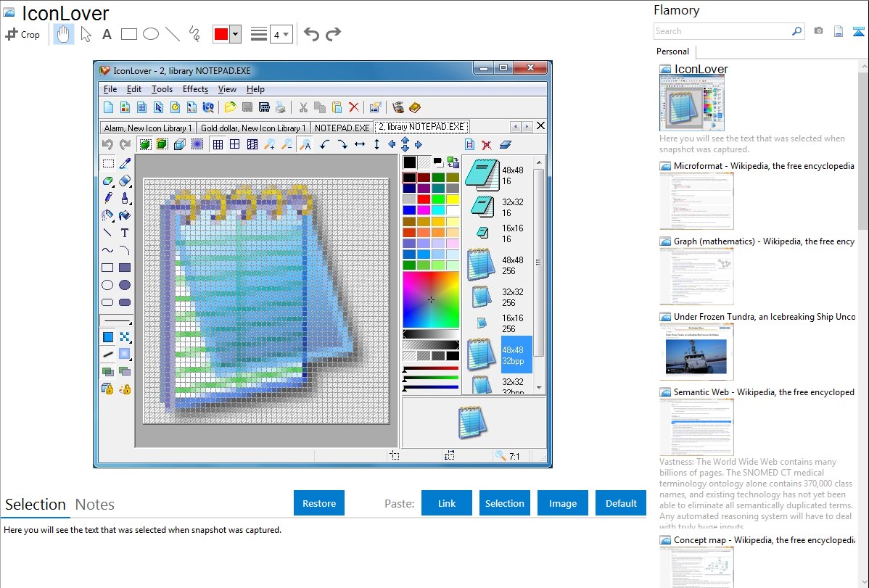Open the Tools menu in IconLover
Screen dimensions: 869x588
[162, 89]
